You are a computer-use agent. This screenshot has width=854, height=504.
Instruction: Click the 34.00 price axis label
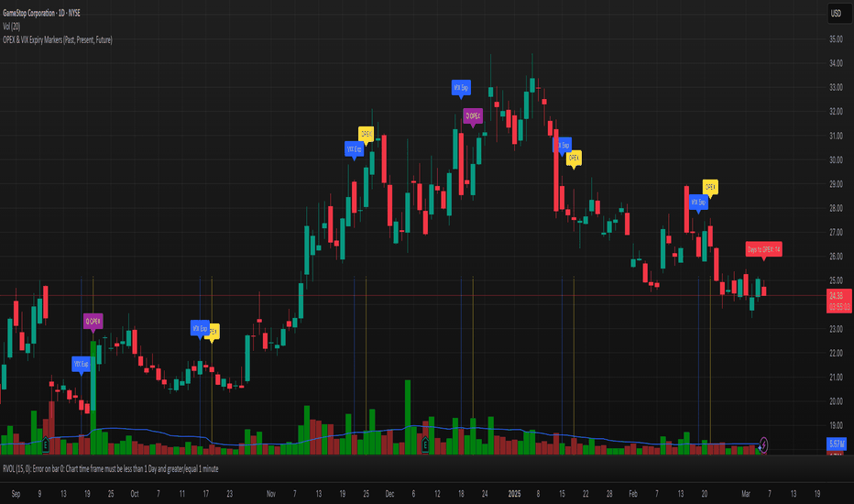(836, 63)
